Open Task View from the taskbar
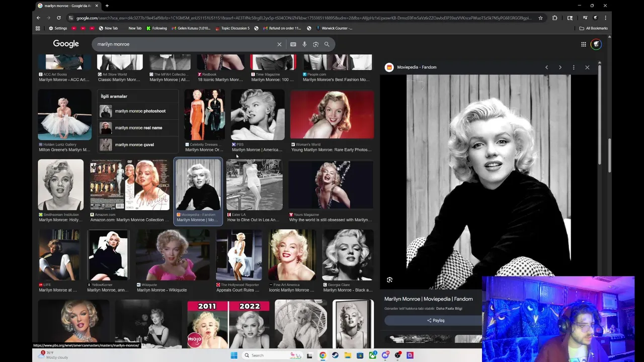 310,355
